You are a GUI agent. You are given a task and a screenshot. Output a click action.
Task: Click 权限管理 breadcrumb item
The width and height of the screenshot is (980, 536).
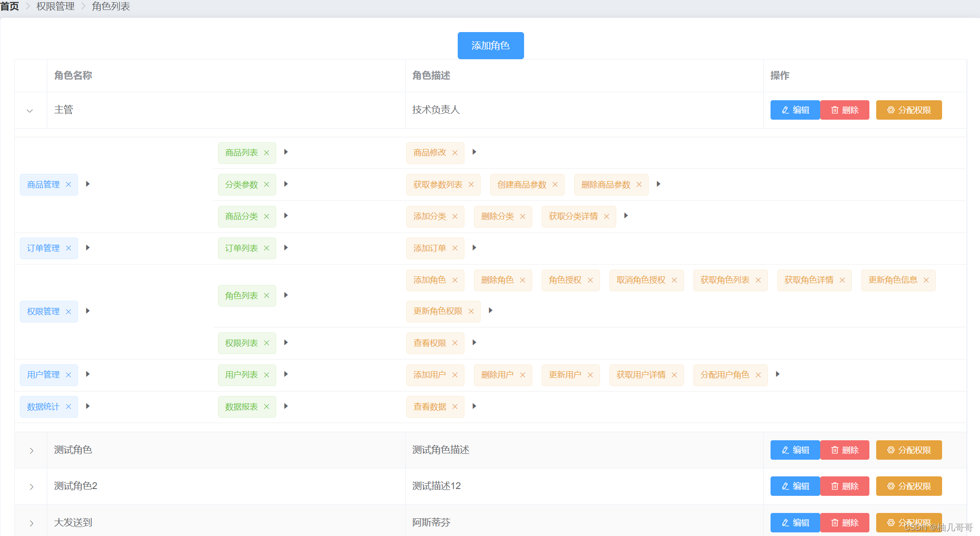click(56, 6)
